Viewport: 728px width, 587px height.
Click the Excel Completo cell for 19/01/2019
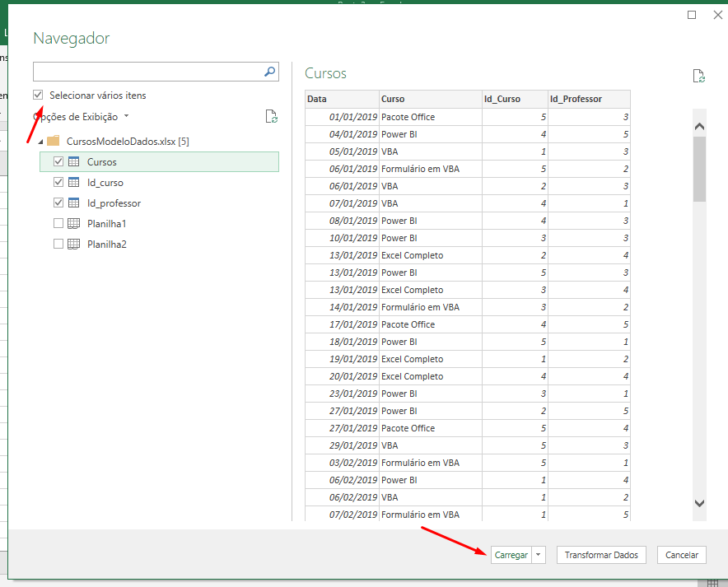[x=431, y=359]
